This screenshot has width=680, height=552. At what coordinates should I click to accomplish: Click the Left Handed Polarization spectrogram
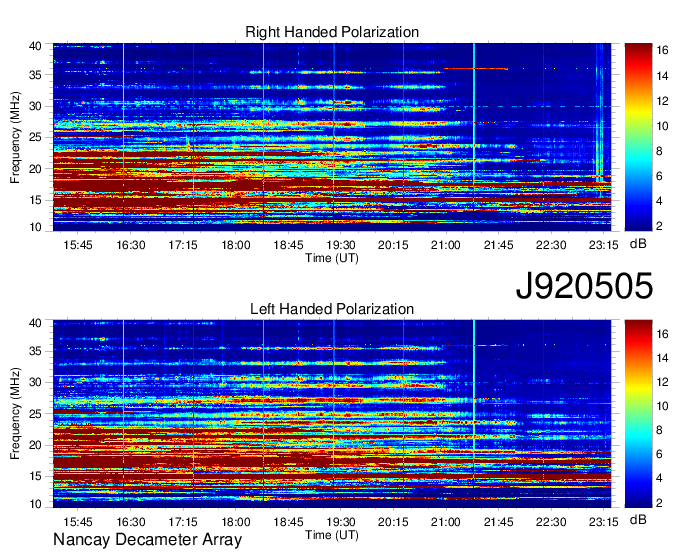tap(332, 414)
